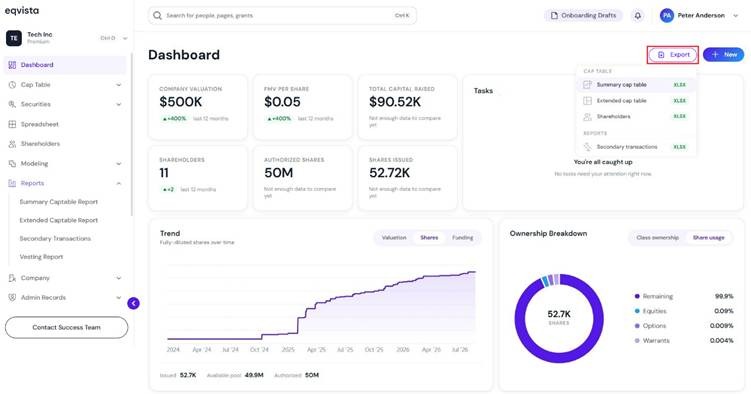Viewport: 751px width, 394px height.
Task: Export Extended cap table as XLSX
Action: [x=636, y=101]
